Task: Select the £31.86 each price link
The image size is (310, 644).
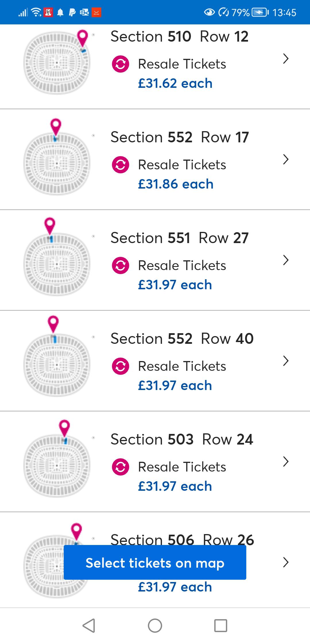Action: point(176,184)
